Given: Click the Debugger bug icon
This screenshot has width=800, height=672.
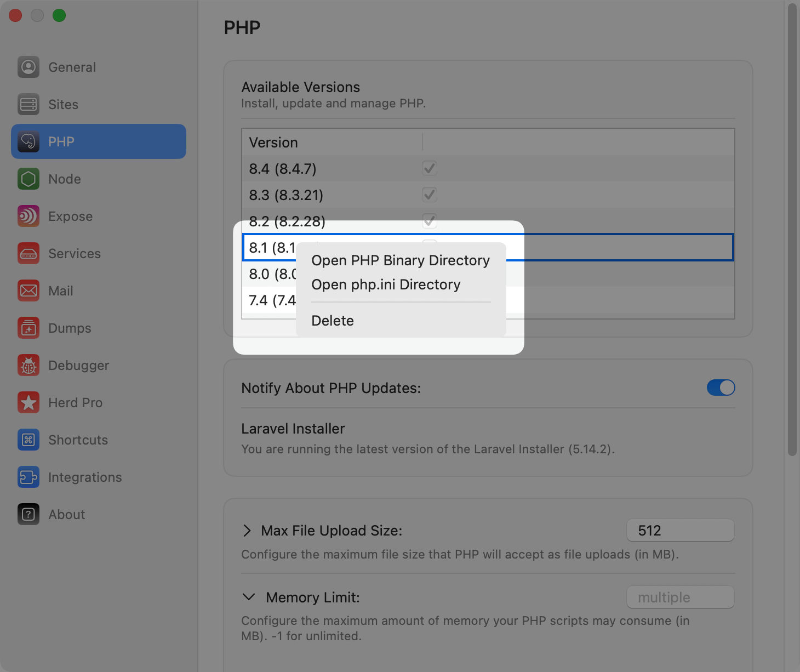Looking at the screenshot, I should click(x=28, y=365).
